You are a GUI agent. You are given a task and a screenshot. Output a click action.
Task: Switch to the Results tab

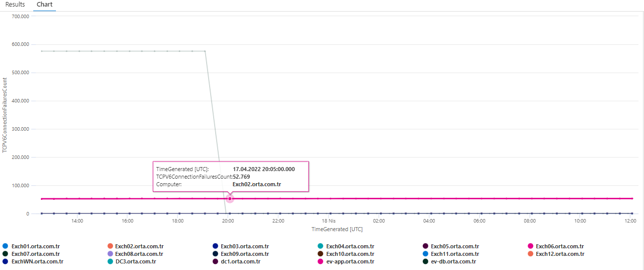coord(15,5)
